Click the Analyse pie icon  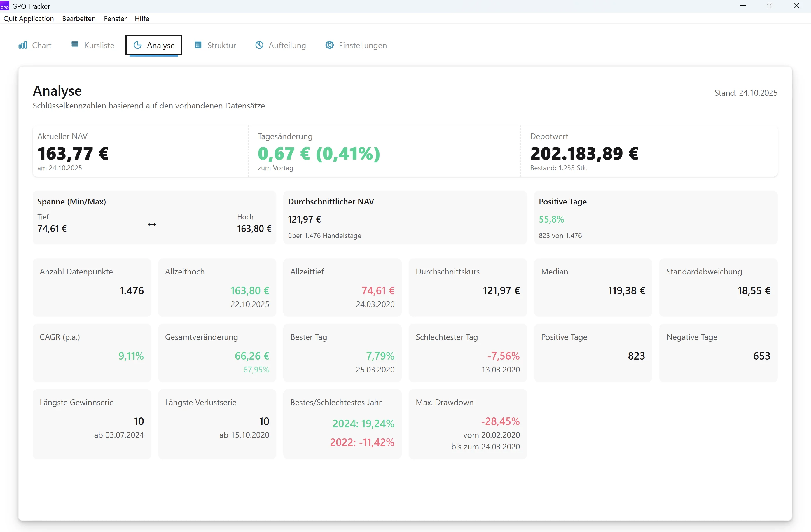coord(138,45)
